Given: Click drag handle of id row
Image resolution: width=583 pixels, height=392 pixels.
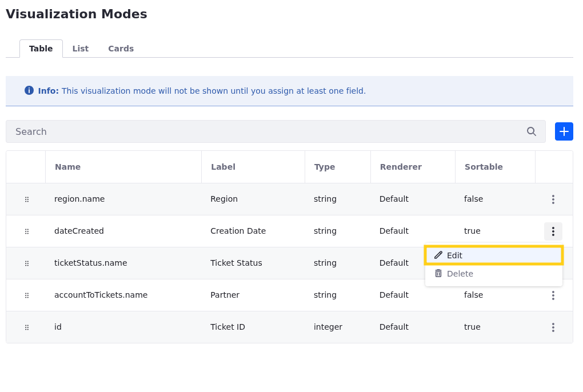Looking at the screenshot, I should (27, 327).
